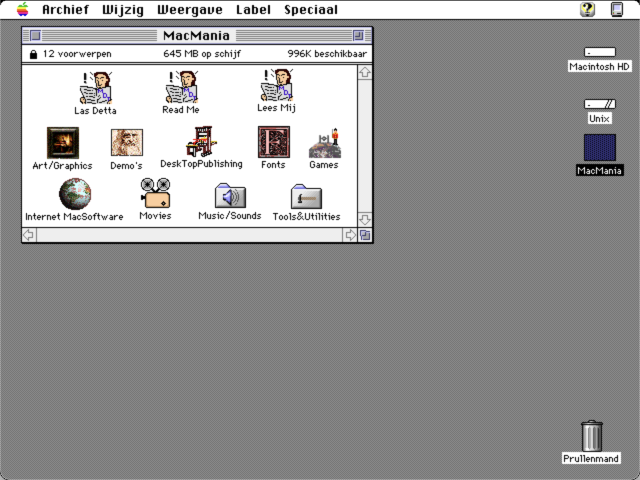Select the Prullenmand trash can icon
This screenshot has width=640, height=480.
591,436
